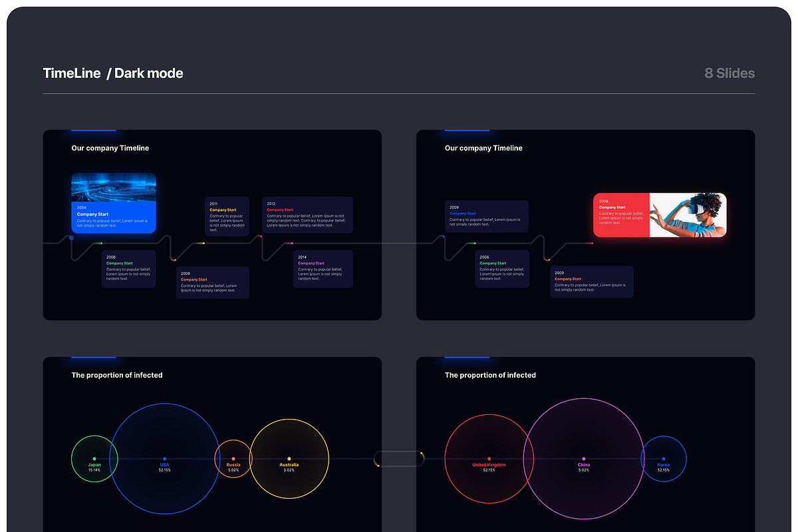The width and height of the screenshot is (798, 532).
Task: Select the 2006 green card beside the 2004 image card
Action: click(129, 269)
